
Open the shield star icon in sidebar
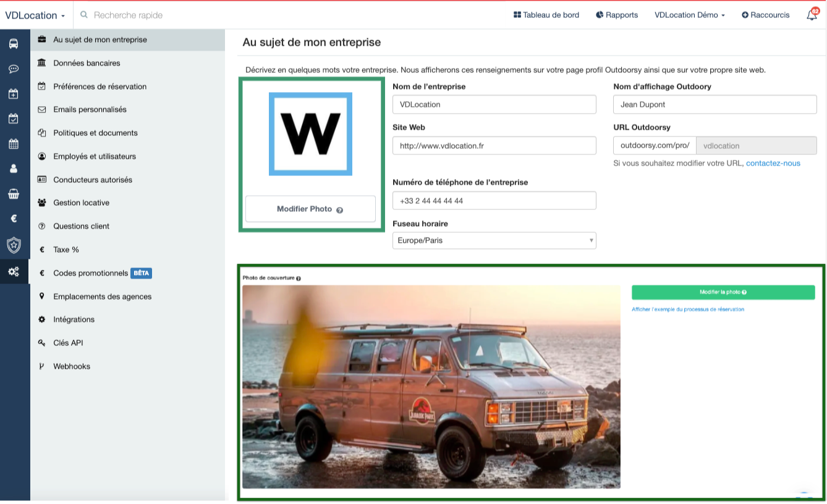pos(14,245)
